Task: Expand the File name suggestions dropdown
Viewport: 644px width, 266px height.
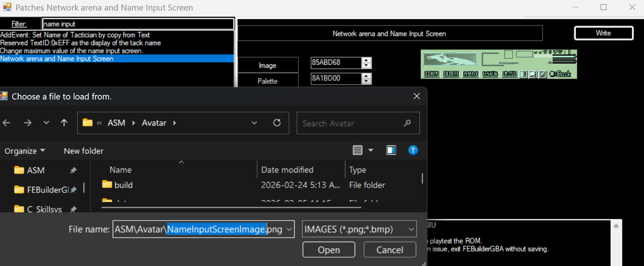Action: coord(289,229)
